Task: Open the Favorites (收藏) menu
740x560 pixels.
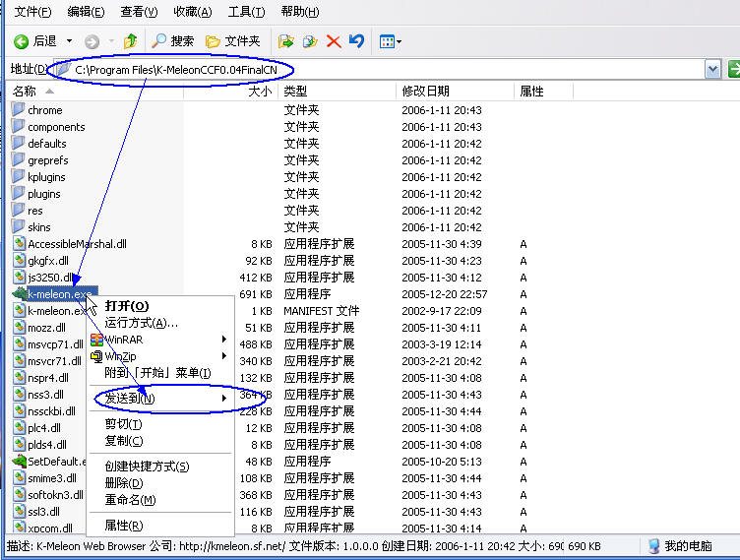Action: coord(193,12)
